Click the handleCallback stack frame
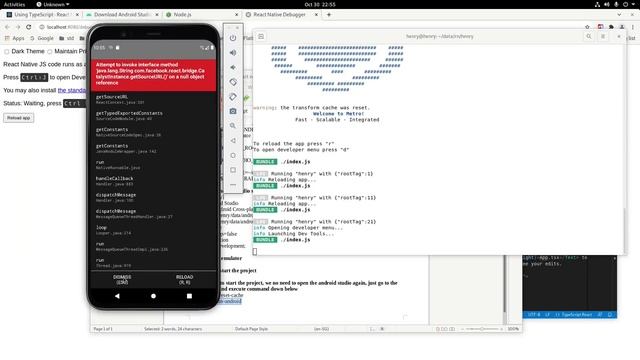Viewport: 640px width, 360px height. pos(153,181)
